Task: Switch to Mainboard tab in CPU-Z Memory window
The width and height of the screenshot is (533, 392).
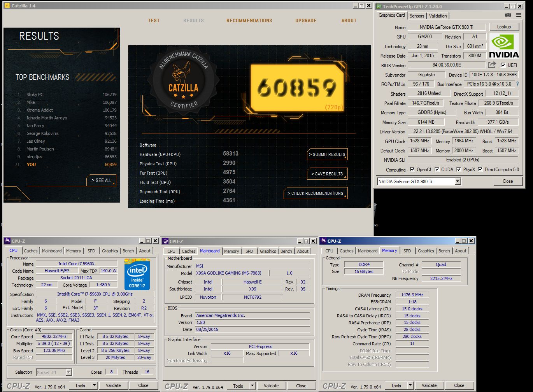Action: 368,251
